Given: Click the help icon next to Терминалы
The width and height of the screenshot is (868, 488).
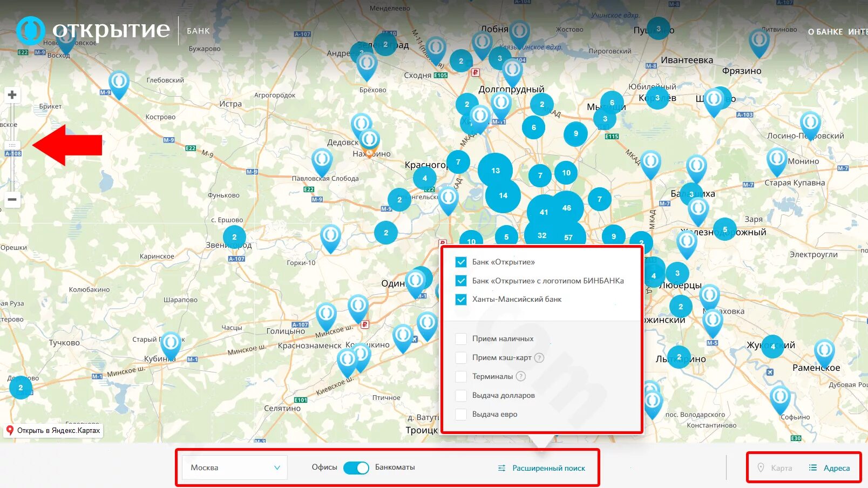Looking at the screenshot, I should click(x=520, y=376).
